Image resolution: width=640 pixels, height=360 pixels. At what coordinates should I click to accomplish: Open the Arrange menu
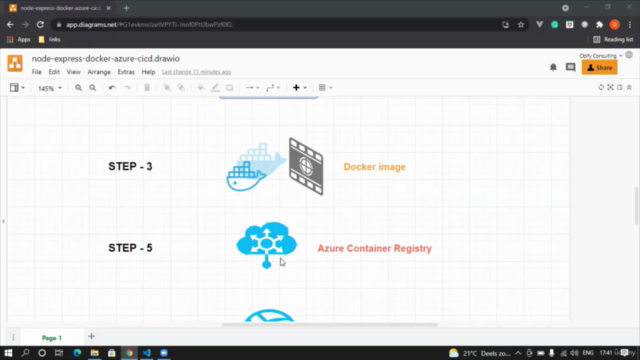[x=99, y=72]
